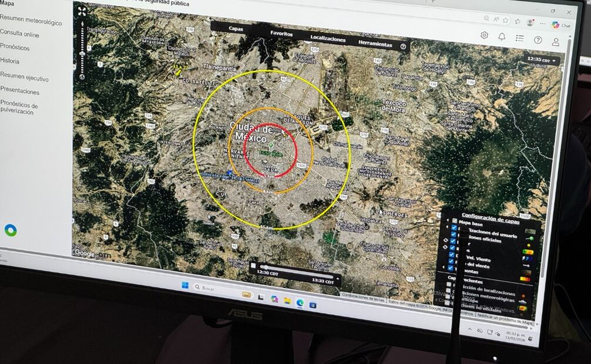The image size is (591, 364).
Task: Open the settings gear icon
Action: click(484, 35)
